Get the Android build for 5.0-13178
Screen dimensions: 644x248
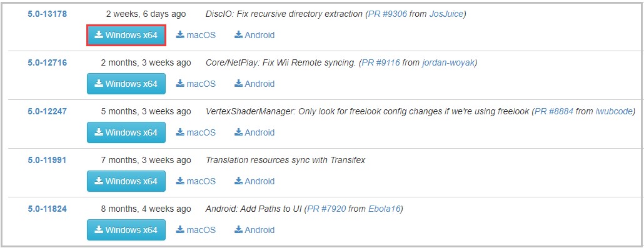pos(254,36)
